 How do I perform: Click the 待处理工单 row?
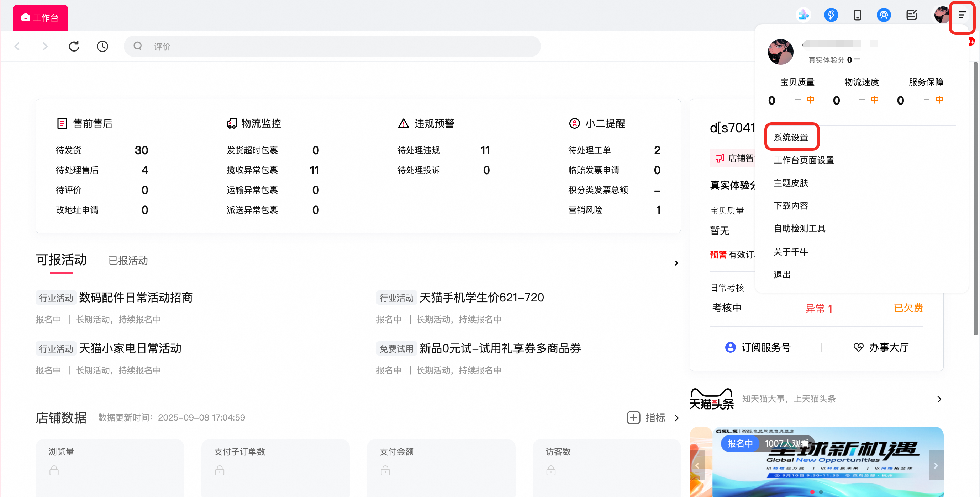pyautogui.click(x=615, y=150)
